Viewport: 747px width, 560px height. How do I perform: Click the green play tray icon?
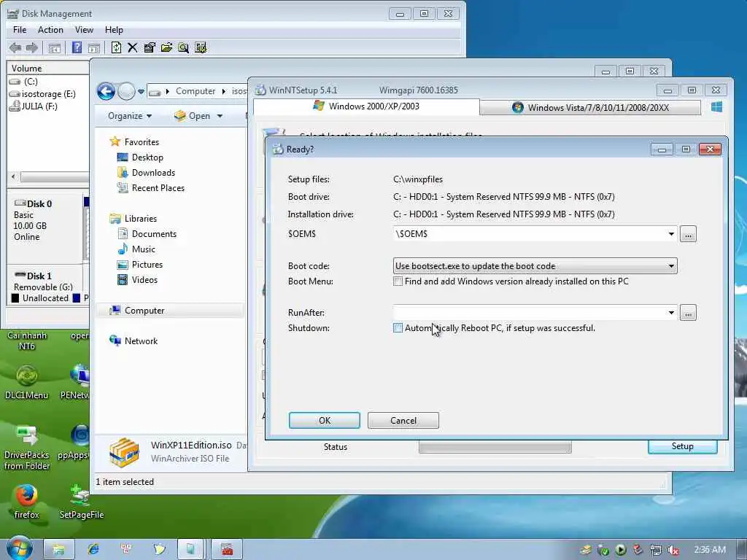coord(620,550)
